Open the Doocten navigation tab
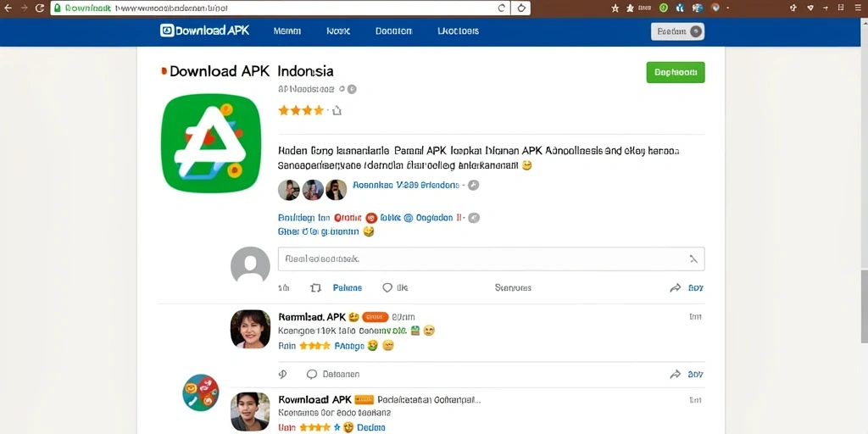Image resolution: width=868 pixels, height=434 pixels. pyautogui.click(x=393, y=31)
